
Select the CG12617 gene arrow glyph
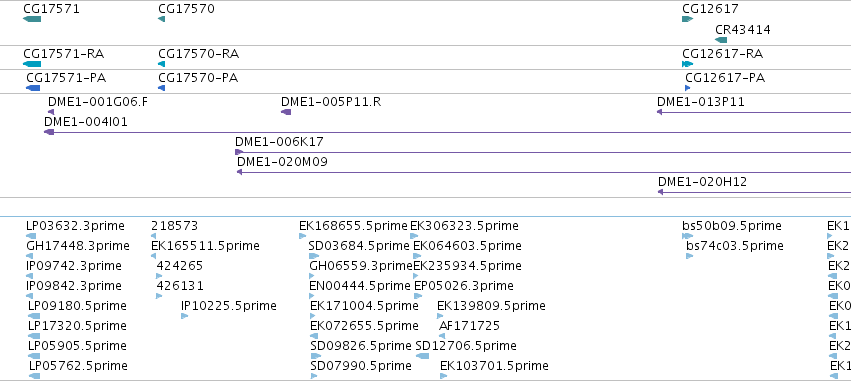coord(688,20)
